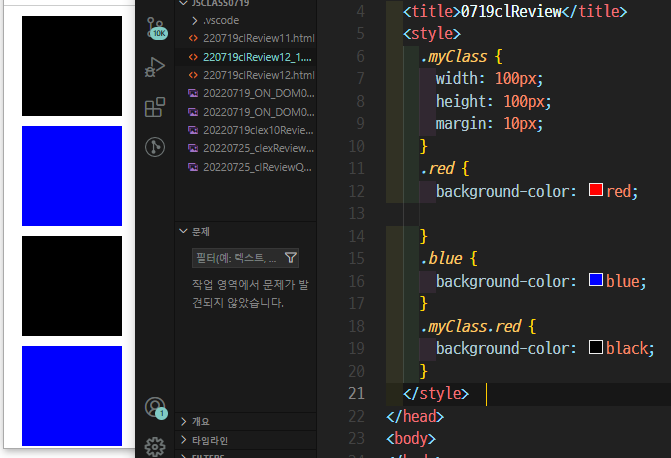
Task: Click the .blue selector on line 15
Action: [441, 259]
